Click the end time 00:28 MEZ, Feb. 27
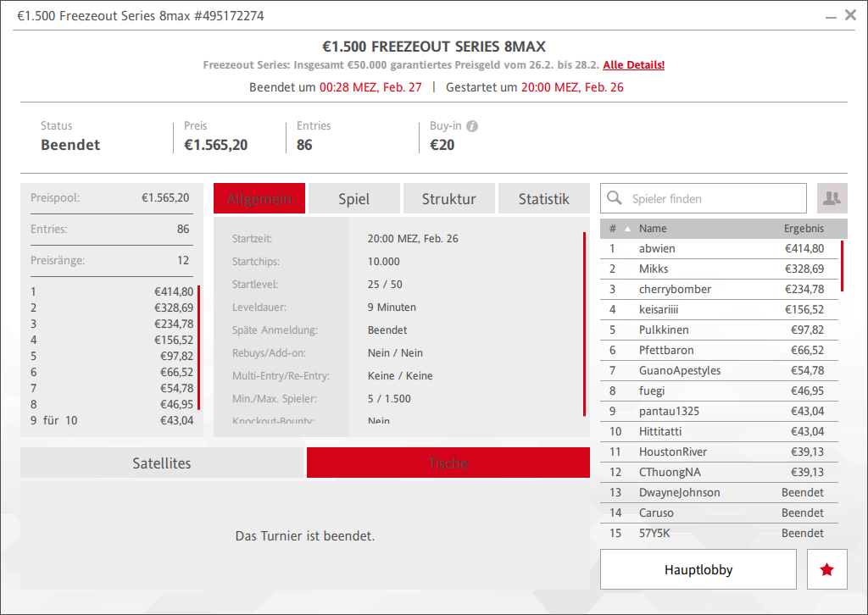 coord(370,87)
